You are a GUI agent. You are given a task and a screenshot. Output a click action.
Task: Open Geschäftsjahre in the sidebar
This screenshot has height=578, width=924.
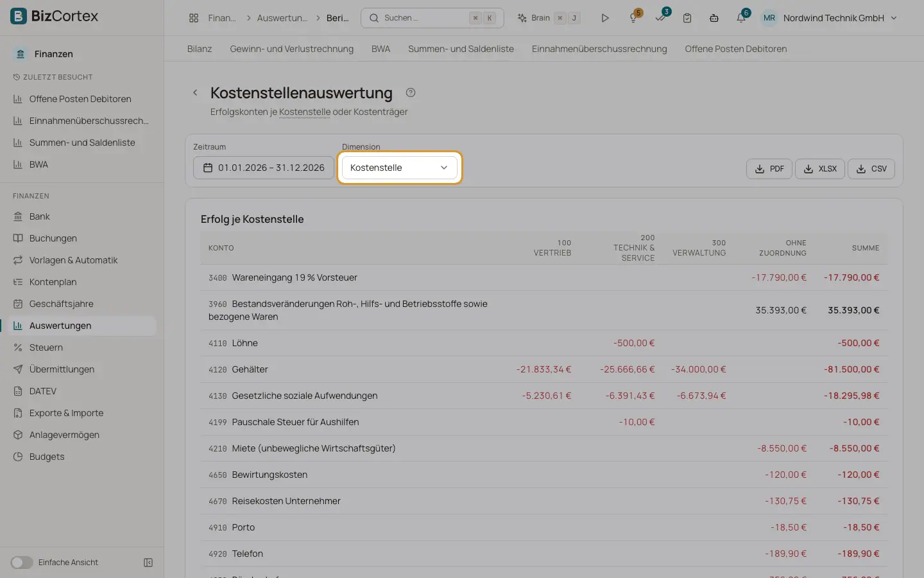click(x=82, y=304)
